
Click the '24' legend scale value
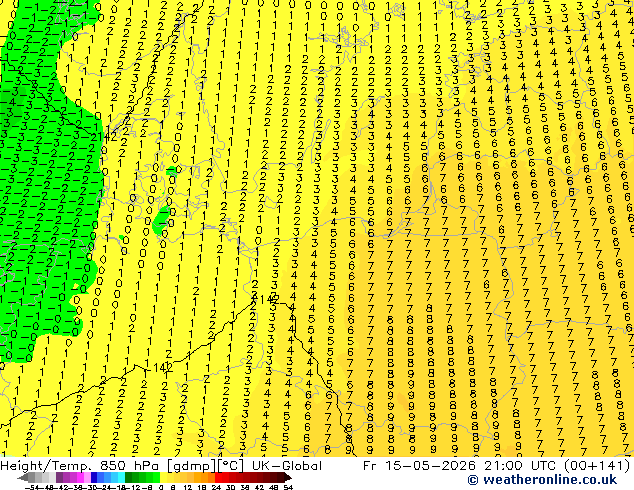(216, 487)
